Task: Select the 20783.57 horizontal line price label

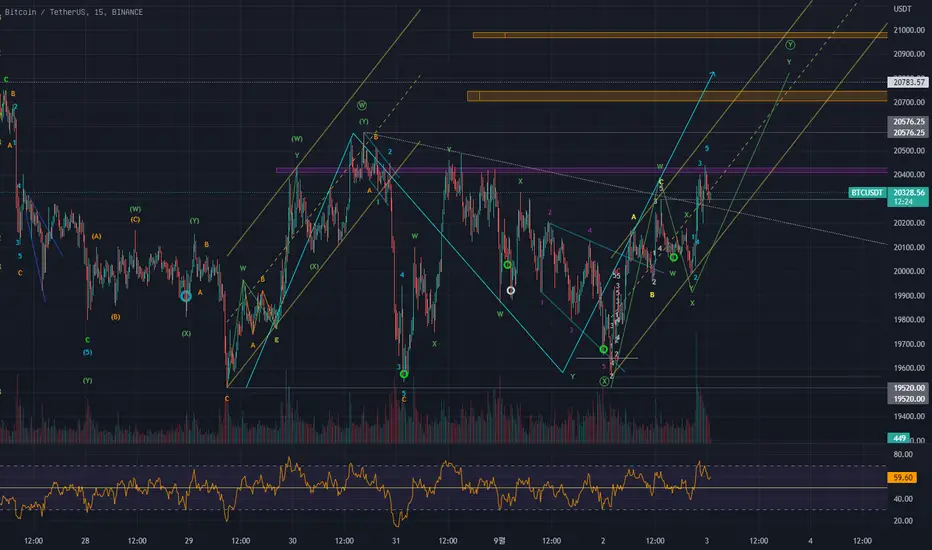Action: pos(908,82)
